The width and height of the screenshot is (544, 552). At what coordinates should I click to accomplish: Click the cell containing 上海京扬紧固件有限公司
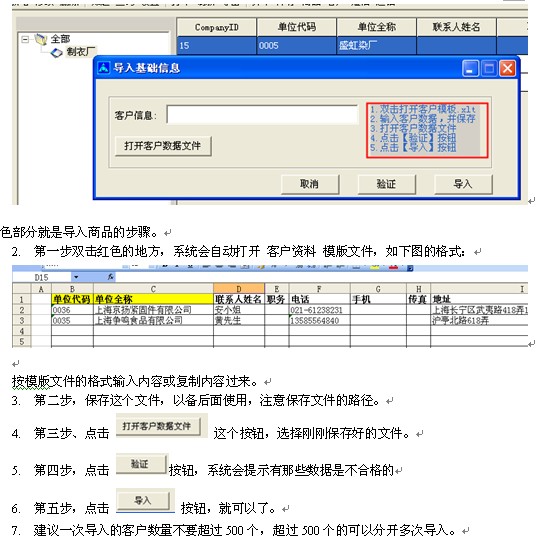point(153,310)
